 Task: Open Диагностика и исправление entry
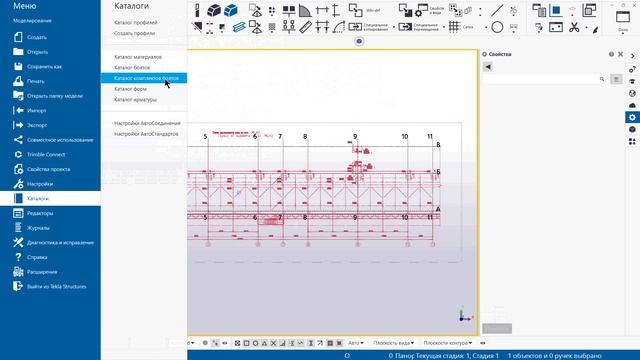point(50,243)
